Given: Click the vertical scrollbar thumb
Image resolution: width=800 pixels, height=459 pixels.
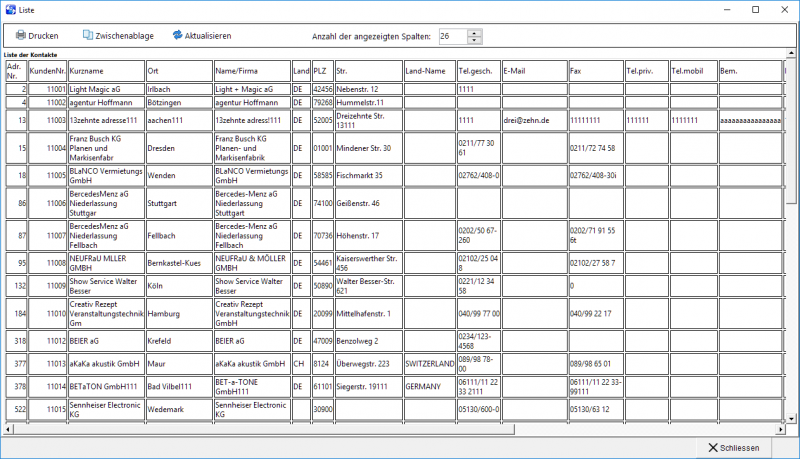Looking at the screenshot, I should point(791,130).
